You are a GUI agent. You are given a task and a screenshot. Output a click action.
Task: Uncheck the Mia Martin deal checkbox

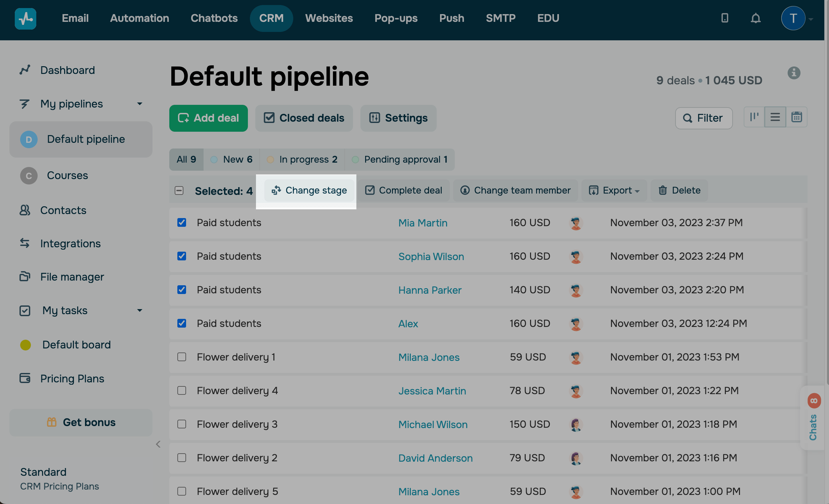click(182, 222)
